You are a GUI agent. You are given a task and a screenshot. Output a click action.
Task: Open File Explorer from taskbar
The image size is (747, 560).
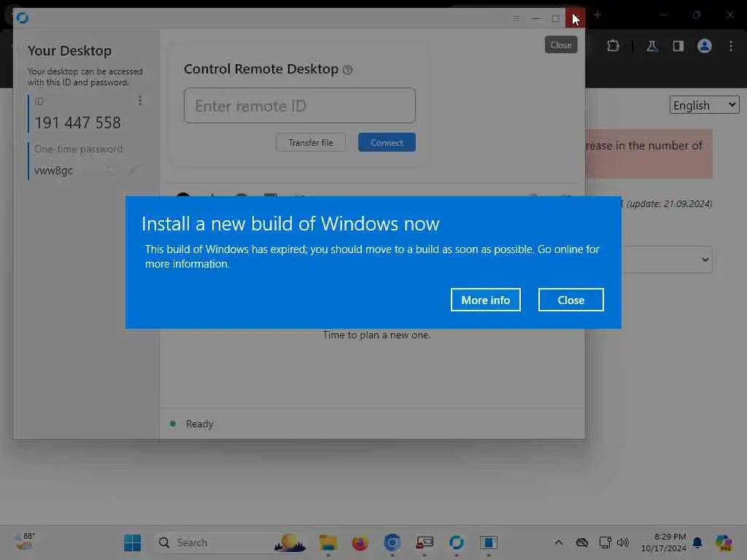point(328,542)
